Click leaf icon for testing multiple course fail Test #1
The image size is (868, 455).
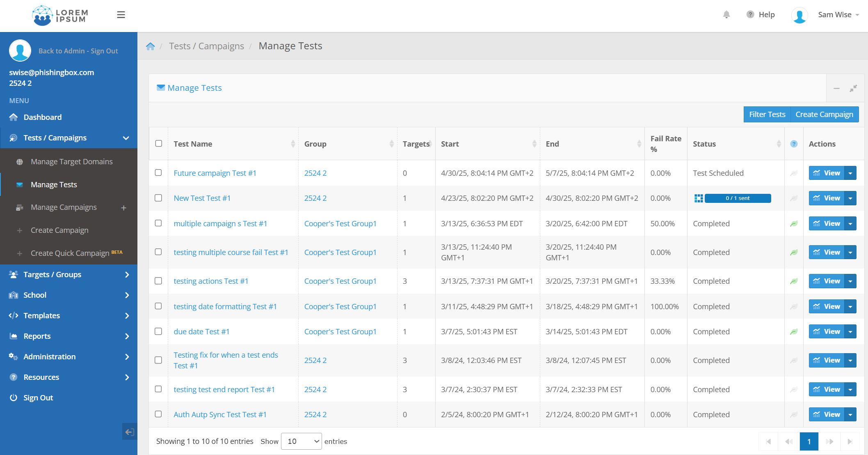click(794, 253)
